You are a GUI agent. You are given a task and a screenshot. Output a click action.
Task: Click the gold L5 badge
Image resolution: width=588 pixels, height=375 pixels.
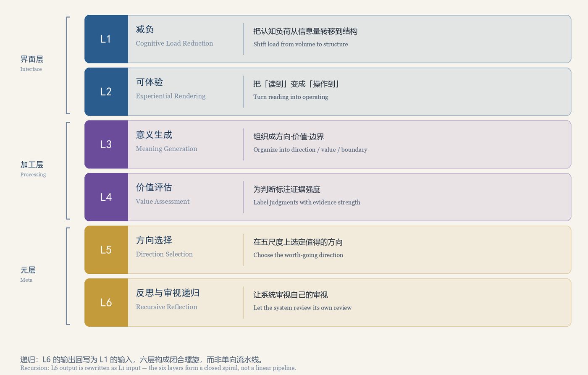106,250
